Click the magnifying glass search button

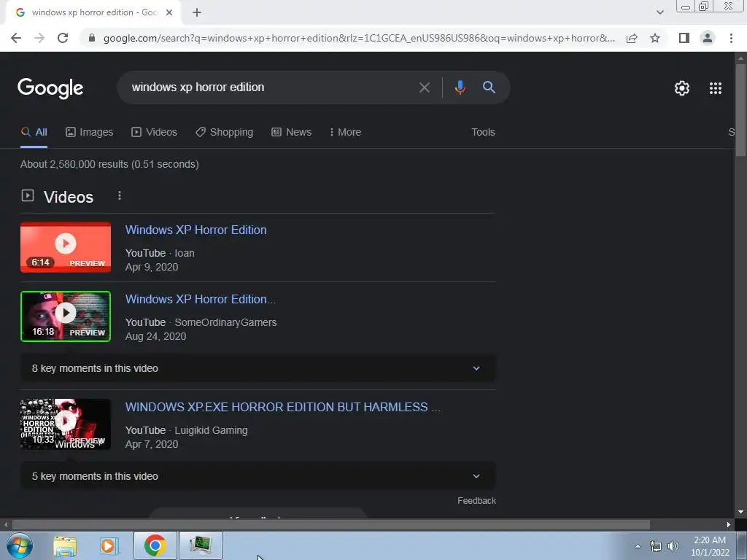pyautogui.click(x=489, y=87)
